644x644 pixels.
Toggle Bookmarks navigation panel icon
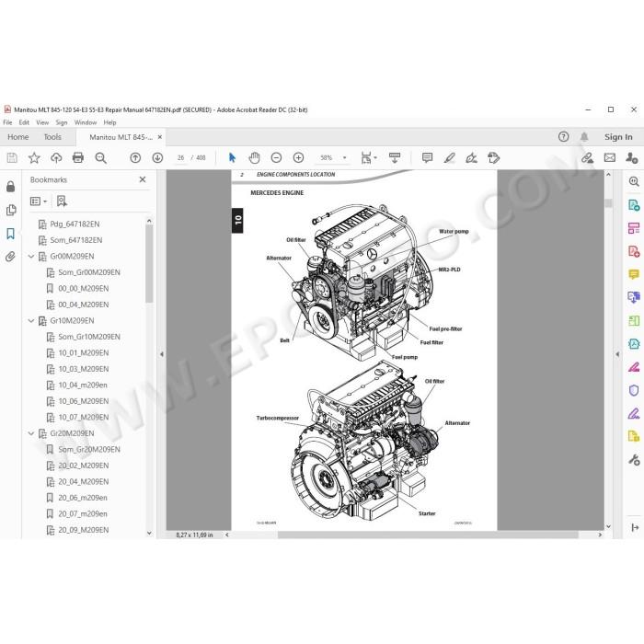point(11,234)
